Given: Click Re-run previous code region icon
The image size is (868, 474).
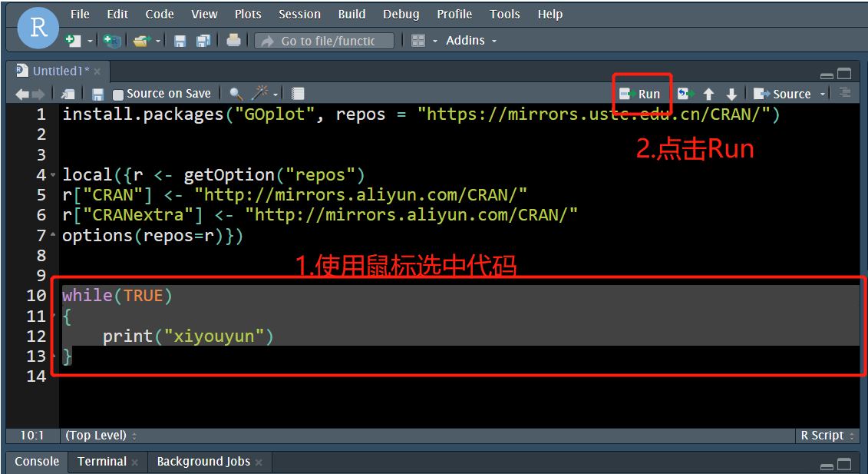Looking at the screenshot, I should click(x=685, y=94).
